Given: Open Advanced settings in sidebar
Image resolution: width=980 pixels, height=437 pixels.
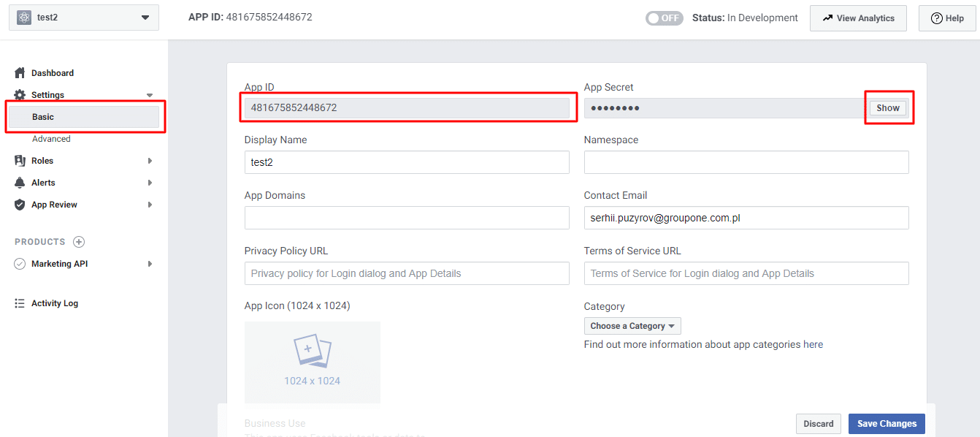Looking at the screenshot, I should click(51, 139).
